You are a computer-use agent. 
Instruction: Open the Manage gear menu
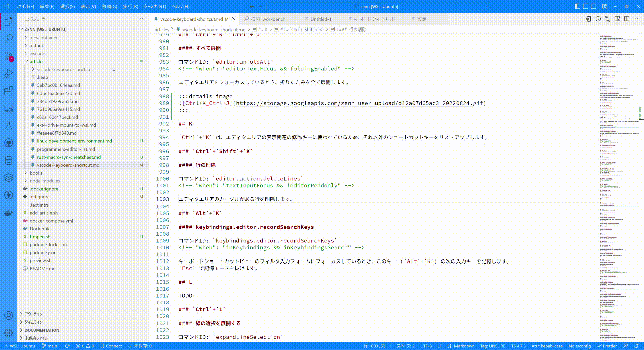click(x=9, y=333)
